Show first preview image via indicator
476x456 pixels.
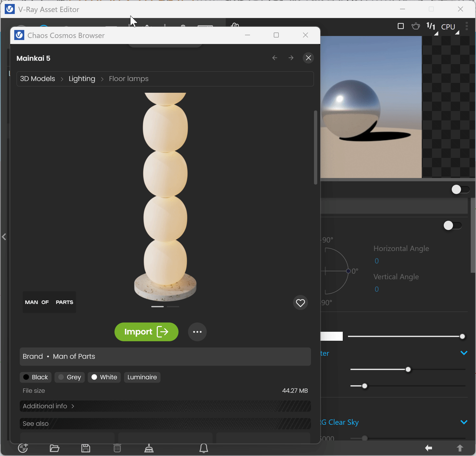[x=157, y=306]
